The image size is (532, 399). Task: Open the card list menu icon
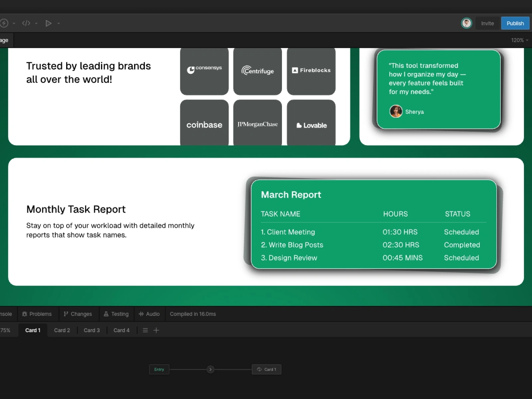(x=145, y=330)
